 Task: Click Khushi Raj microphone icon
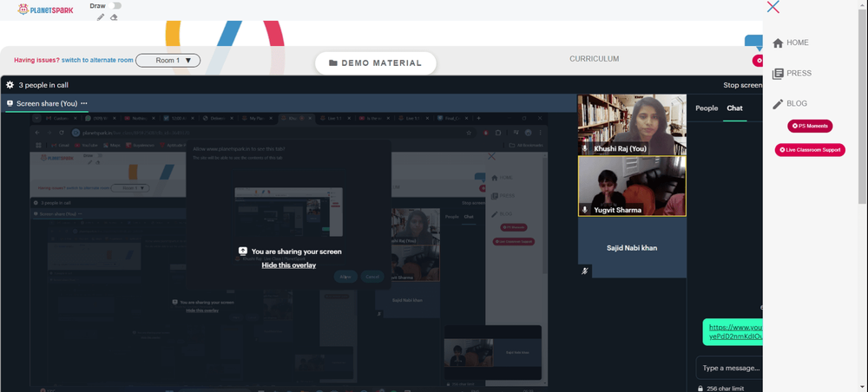pyautogui.click(x=584, y=148)
